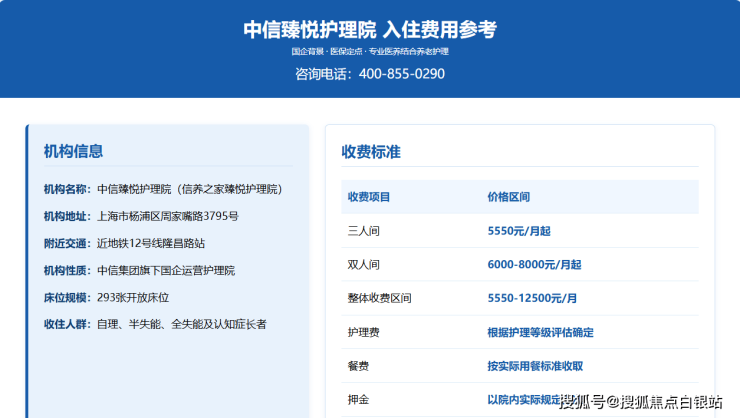This screenshot has height=418, width=740.
Task: Click the name 中信臻悦护理院（信养之家臻悦护理院）
Action: click(190, 189)
